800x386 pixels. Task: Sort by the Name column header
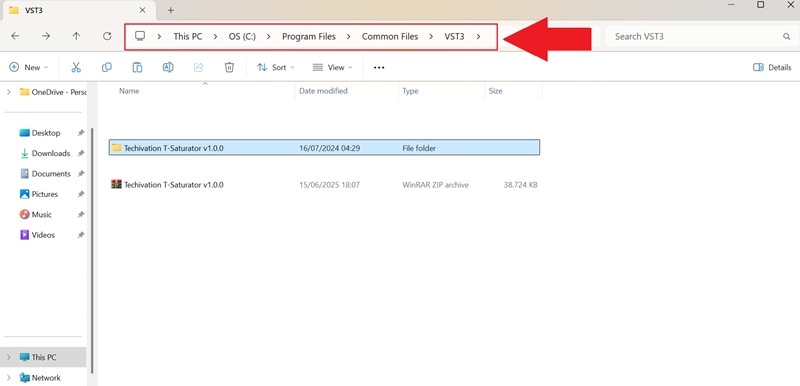point(129,91)
